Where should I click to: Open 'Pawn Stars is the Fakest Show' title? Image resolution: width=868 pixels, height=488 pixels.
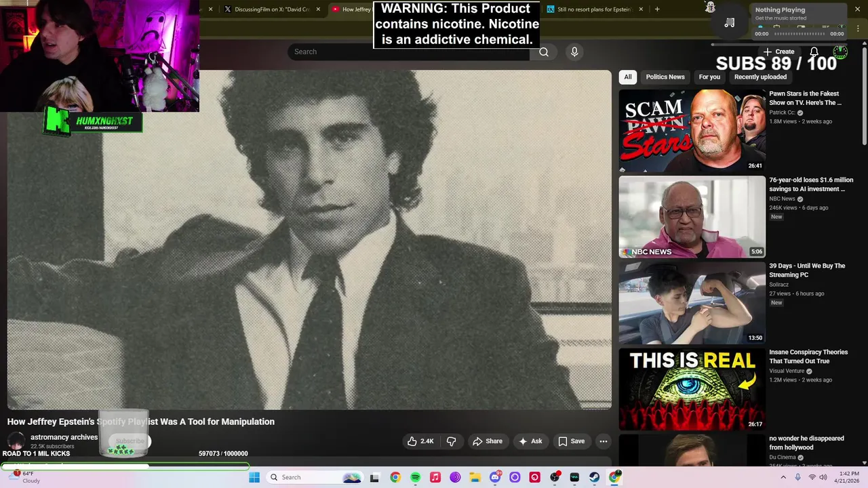tap(805, 98)
